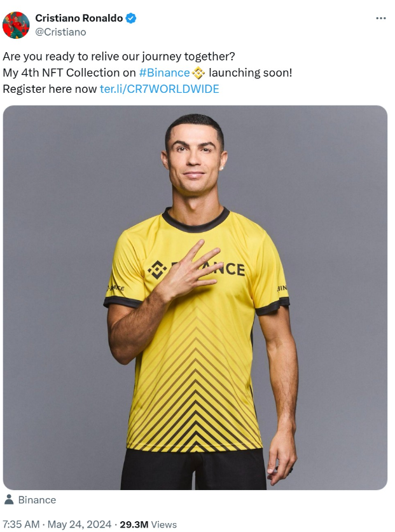The image size is (395, 532).
Task: Open the tagged Binance account label
Action: (37, 500)
